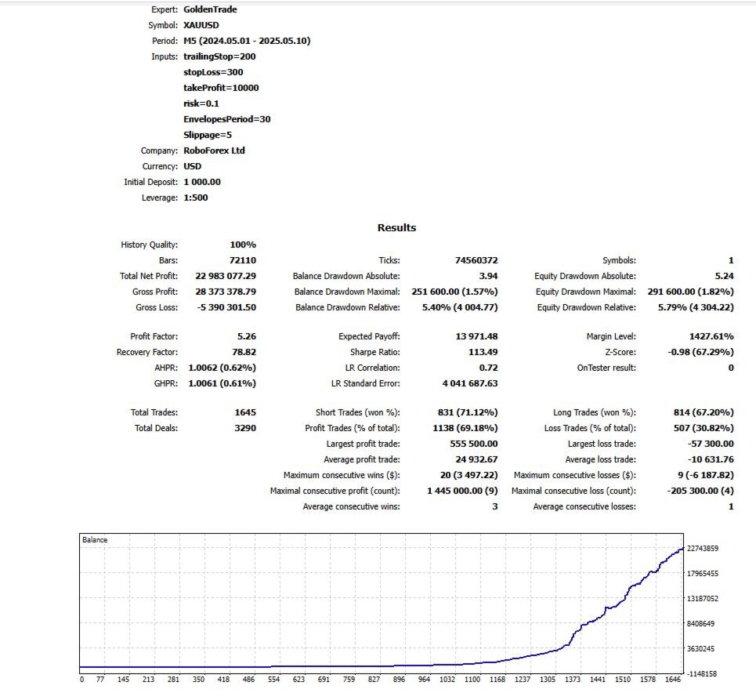Click the Recovery Factor value 78.82
Image resolution: width=756 pixels, height=700 pixels.
point(244,352)
